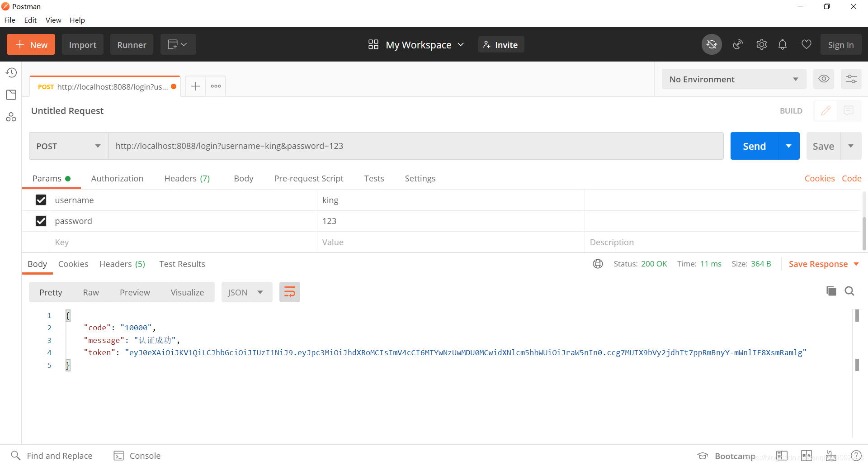This screenshot has width=868, height=466.
Task: Click the network globe icon near Status
Action: (598, 264)
